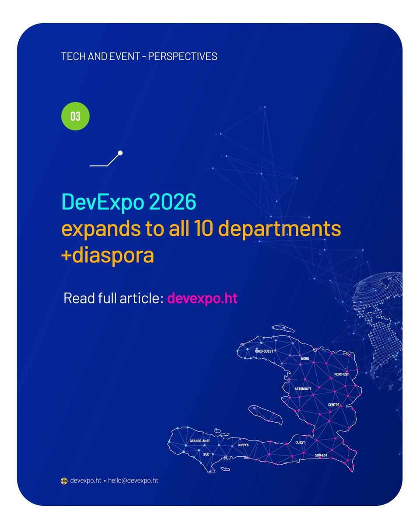Screen dimensions: 420x525
Task: Click the footer devexpo.ht website text
Action: click(x=86, y=480)
